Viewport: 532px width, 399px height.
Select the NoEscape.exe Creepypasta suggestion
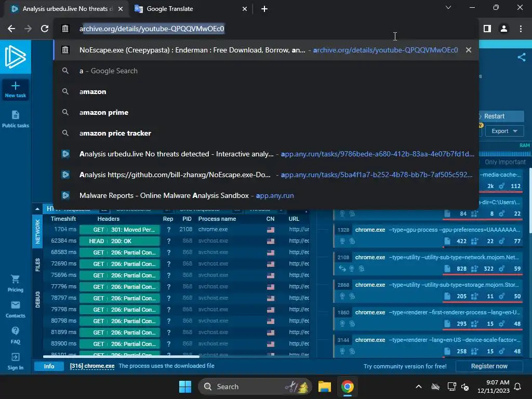tap(266, 50)
